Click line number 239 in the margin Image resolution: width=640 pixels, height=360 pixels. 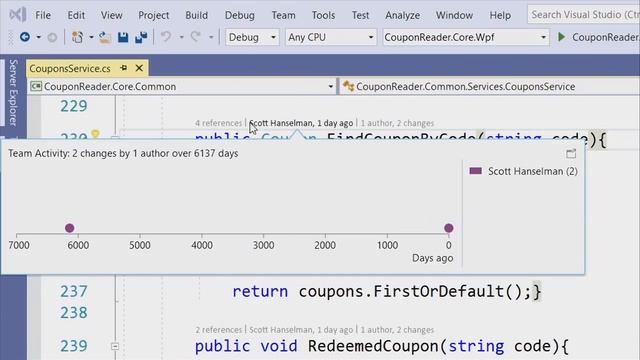coord(73,346)
